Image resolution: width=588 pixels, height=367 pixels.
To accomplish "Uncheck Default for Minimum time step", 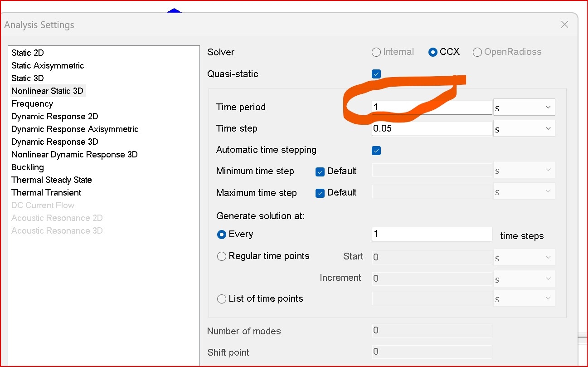I will [x=320, y=171].
